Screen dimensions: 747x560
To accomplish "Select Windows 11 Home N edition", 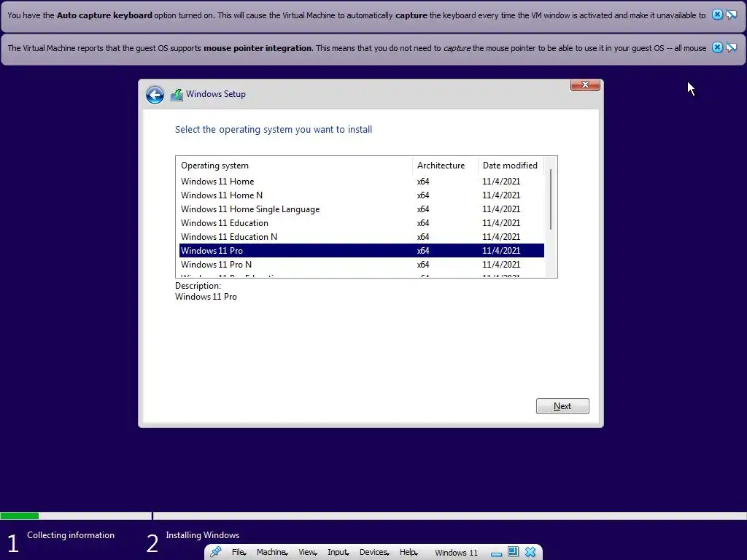I will 362,195.
